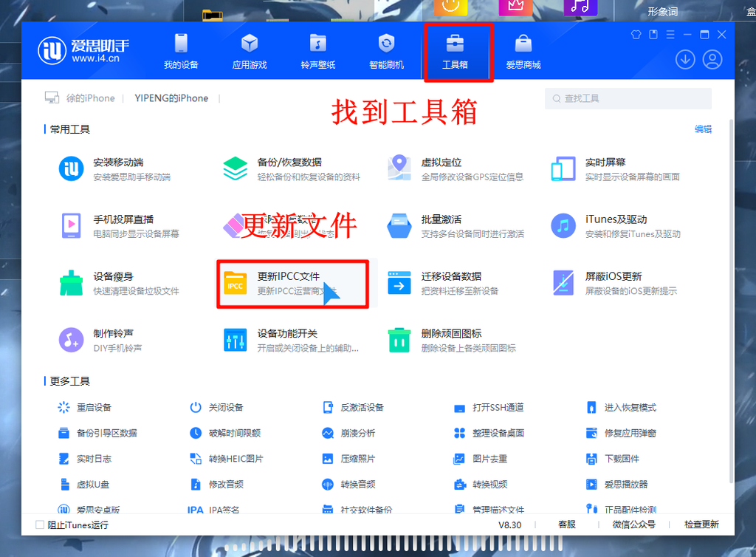Switch to the 工具箱 tab
The image size is (756, 557).
coord(455,52)
